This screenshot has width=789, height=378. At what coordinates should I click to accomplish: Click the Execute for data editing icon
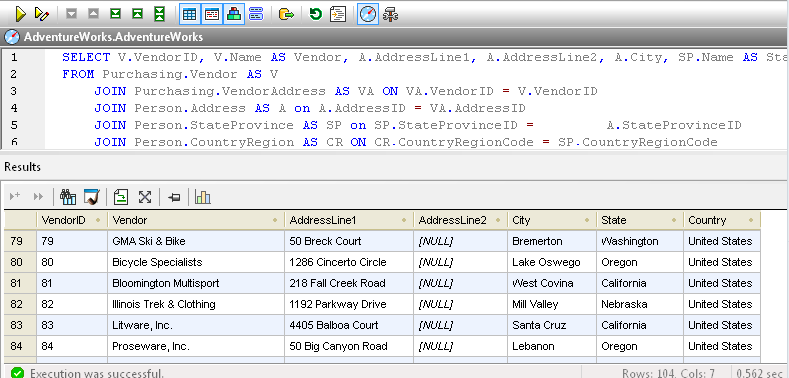42,14
